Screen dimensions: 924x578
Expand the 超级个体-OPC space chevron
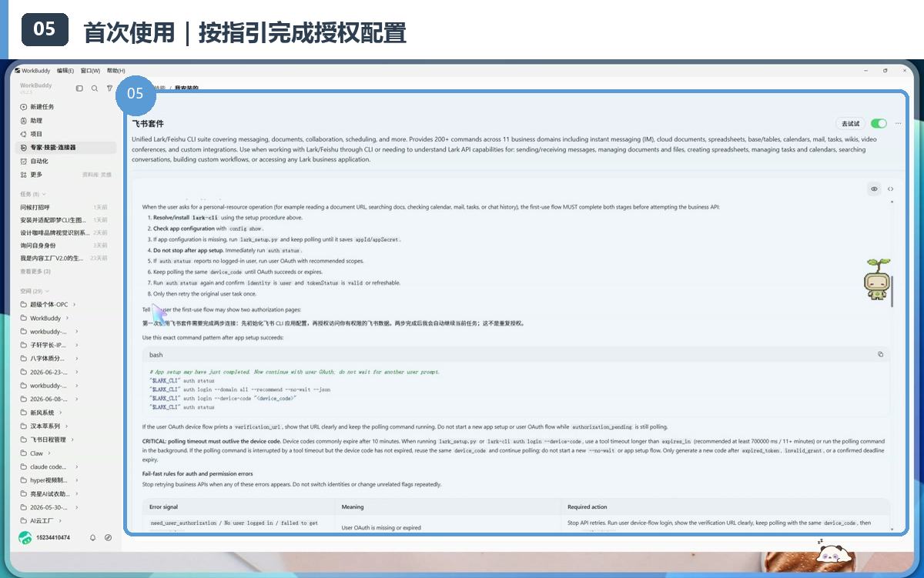click(75, 305)
